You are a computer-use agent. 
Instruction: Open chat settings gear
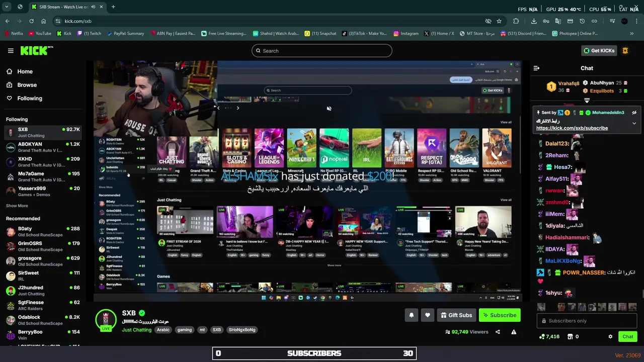610,337
